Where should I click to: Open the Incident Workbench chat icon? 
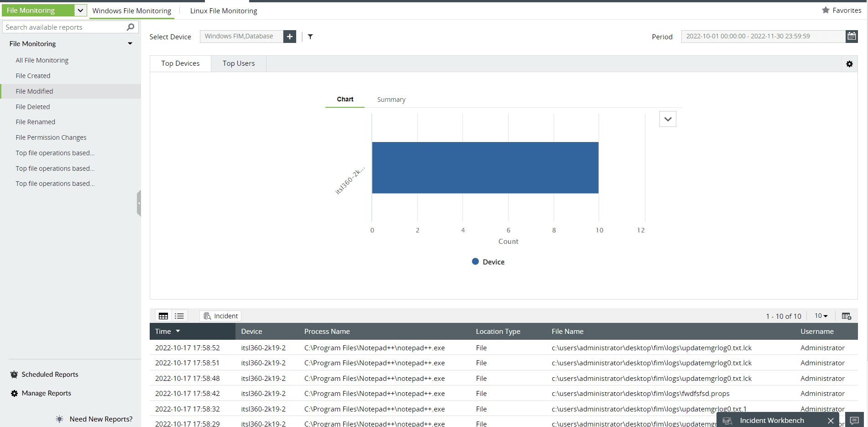tap(855, 420)
